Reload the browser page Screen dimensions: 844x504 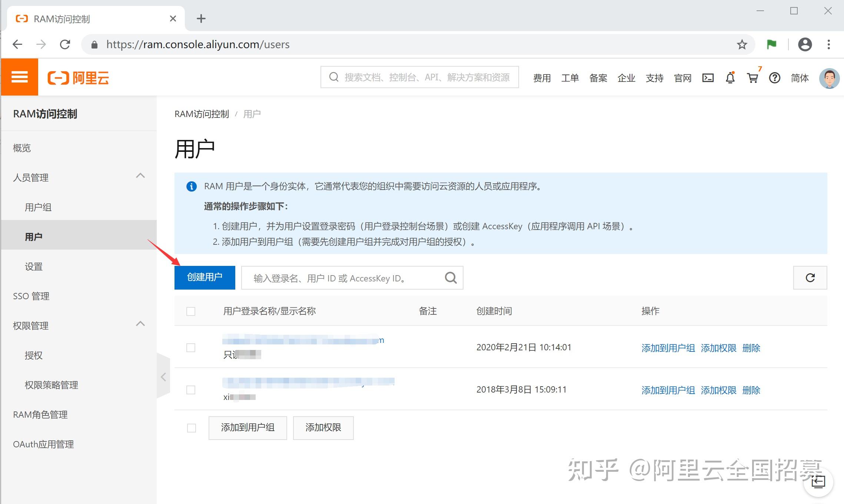[65, 45]
